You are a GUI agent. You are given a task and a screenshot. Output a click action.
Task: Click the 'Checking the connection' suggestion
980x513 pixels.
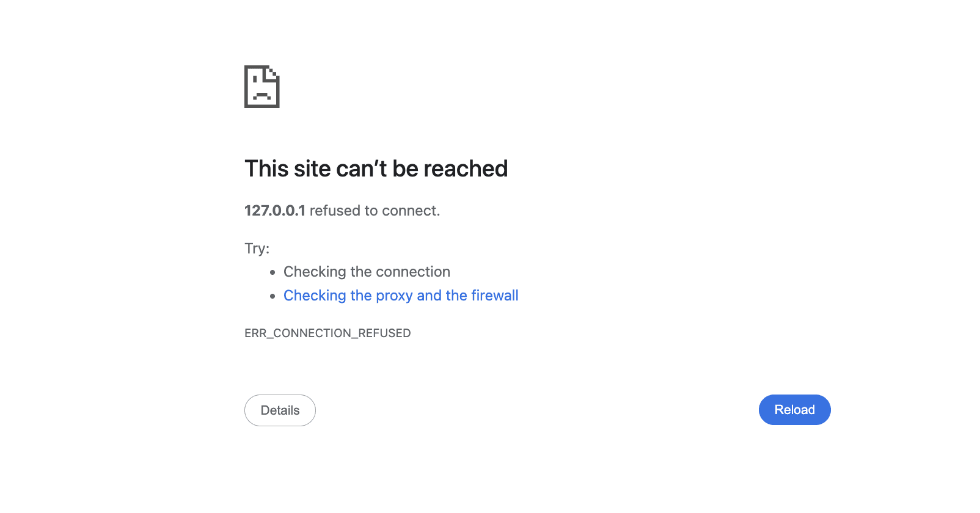tap(367, 272)
